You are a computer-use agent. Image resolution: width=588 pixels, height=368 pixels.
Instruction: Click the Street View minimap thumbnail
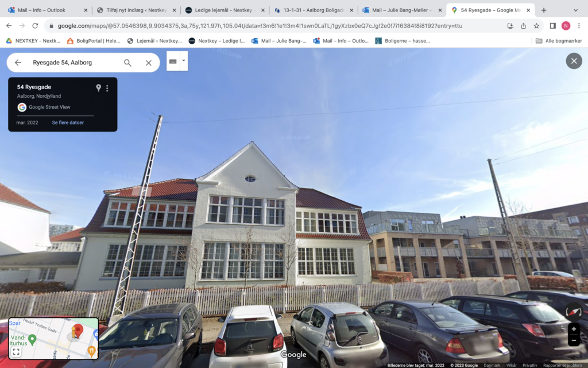[x=53, y=338]
